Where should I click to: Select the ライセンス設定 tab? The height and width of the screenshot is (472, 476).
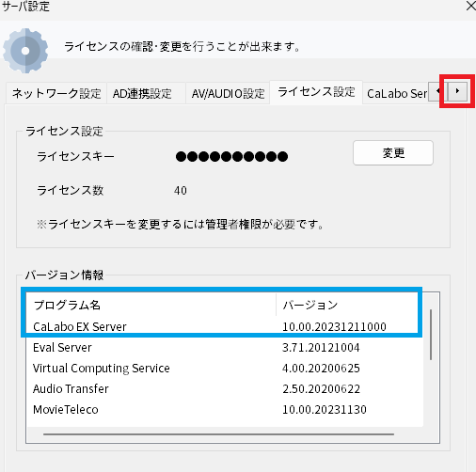tap(316, 92)
